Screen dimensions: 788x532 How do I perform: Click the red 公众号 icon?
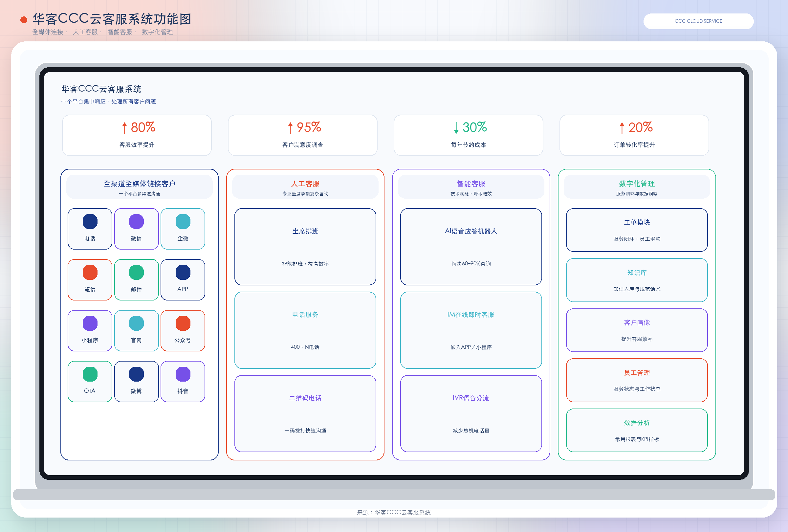click(183, 323)
